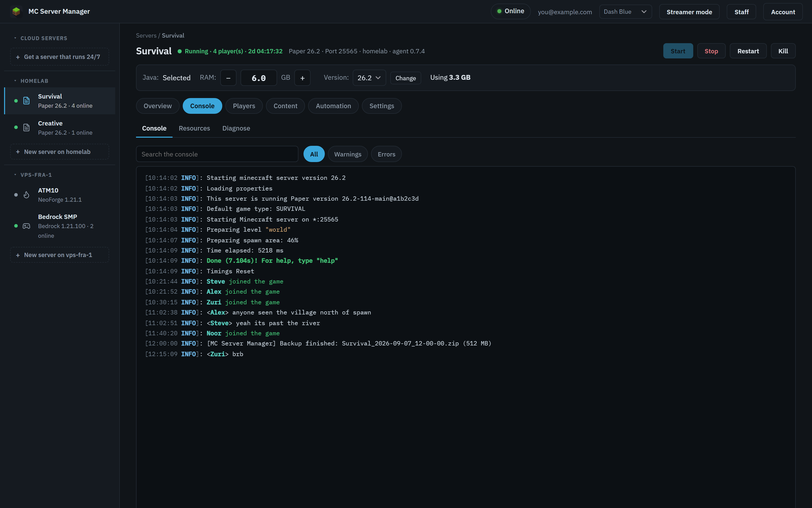Click the Restart server button
The image size is (812, 508).
pos(748,51)
